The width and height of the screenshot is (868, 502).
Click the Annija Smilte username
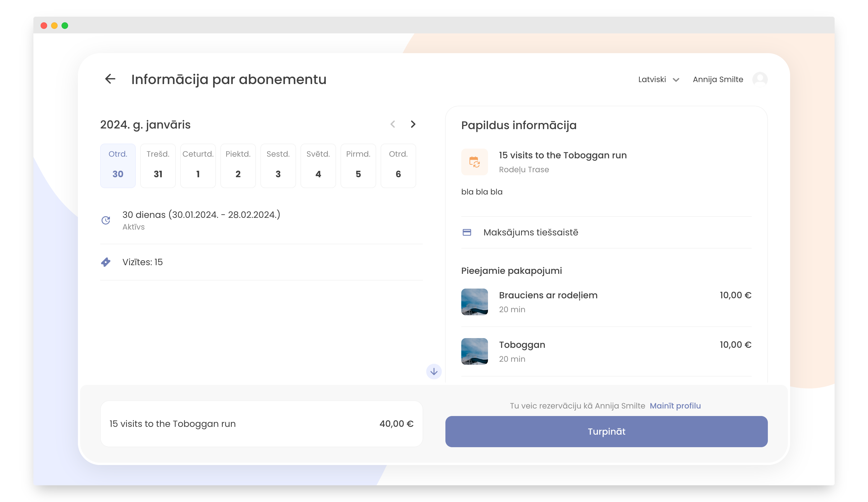click(x=717, y=80)
